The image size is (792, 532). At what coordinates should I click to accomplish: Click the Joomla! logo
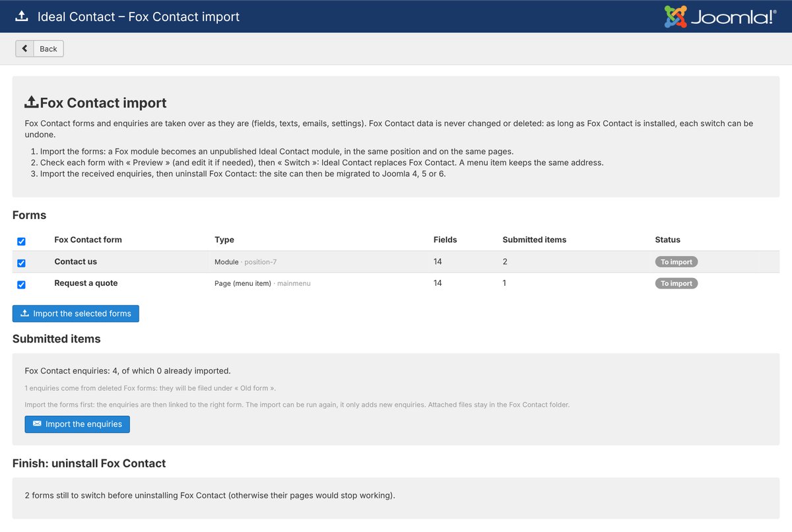(x=720, y=17)
